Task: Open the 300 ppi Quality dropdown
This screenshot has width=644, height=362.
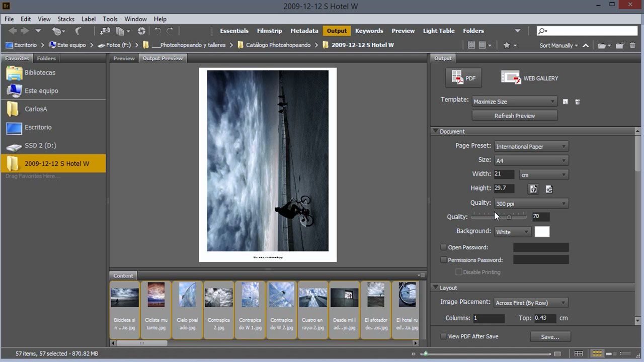Action: [531, 204]
